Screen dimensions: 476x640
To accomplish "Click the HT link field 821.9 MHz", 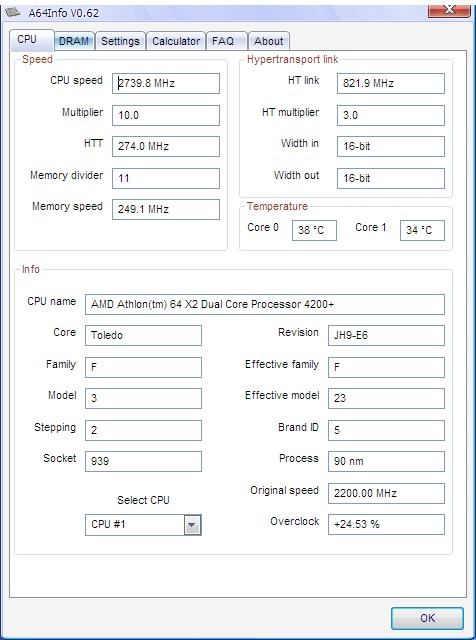I will tap(391, 83).
